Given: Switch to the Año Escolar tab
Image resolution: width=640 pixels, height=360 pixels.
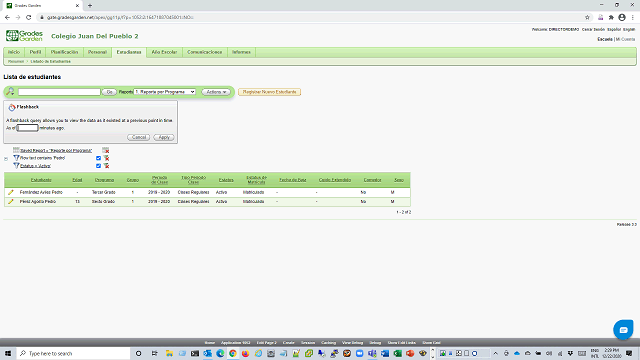Looking at the screenshot, I should click(x=164, y=52).
